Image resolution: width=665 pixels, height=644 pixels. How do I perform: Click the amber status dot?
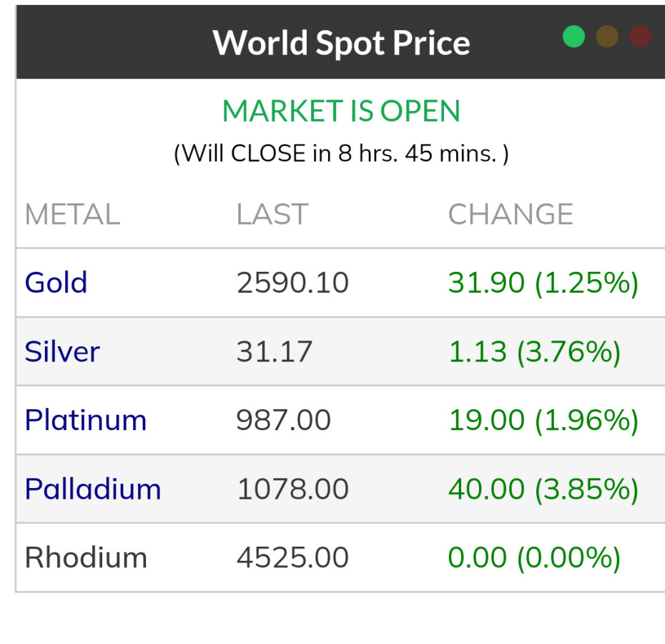(x=607, y=36)
